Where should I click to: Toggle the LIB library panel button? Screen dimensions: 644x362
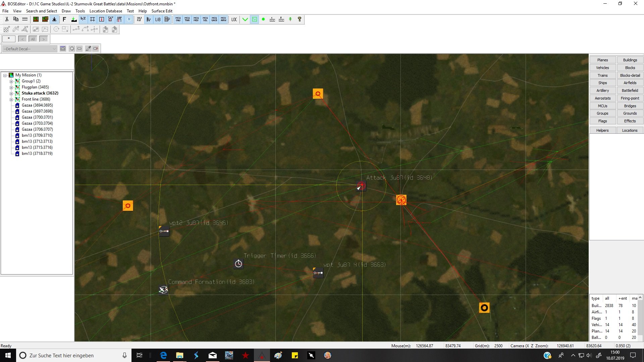coord(158,19)
